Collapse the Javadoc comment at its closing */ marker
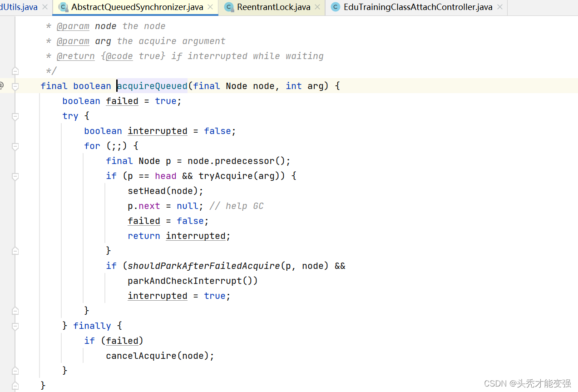The width and height of the screenshot is (578, 392). click(x=15, y=71)
